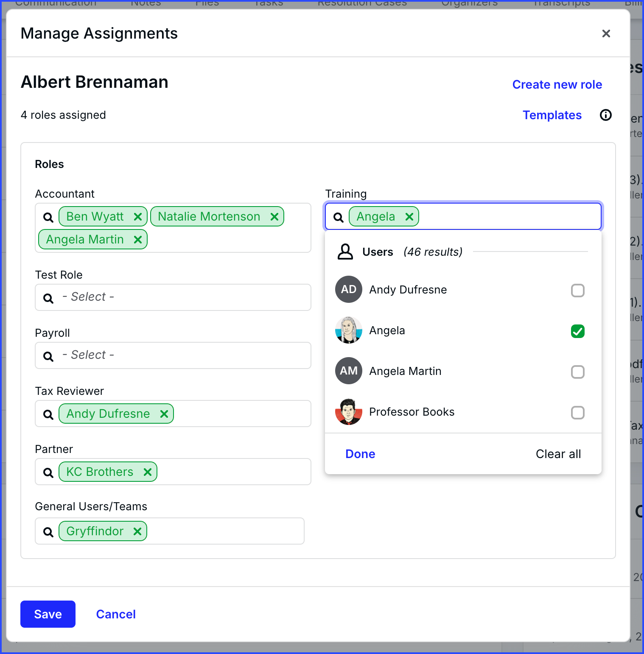Click Clear all in users dropdown
Image resolution: width=644 pixels, height=654 pixels.
click(558, 454)
